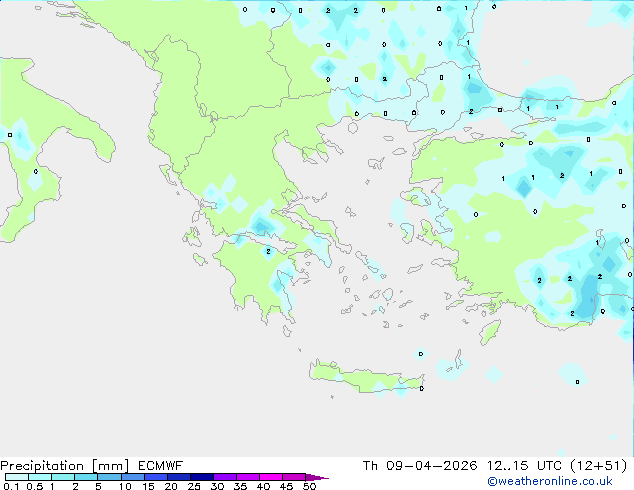Click the date 'Th 09-04-2026'
Screen dimensions: 634x490
point(420,466)
